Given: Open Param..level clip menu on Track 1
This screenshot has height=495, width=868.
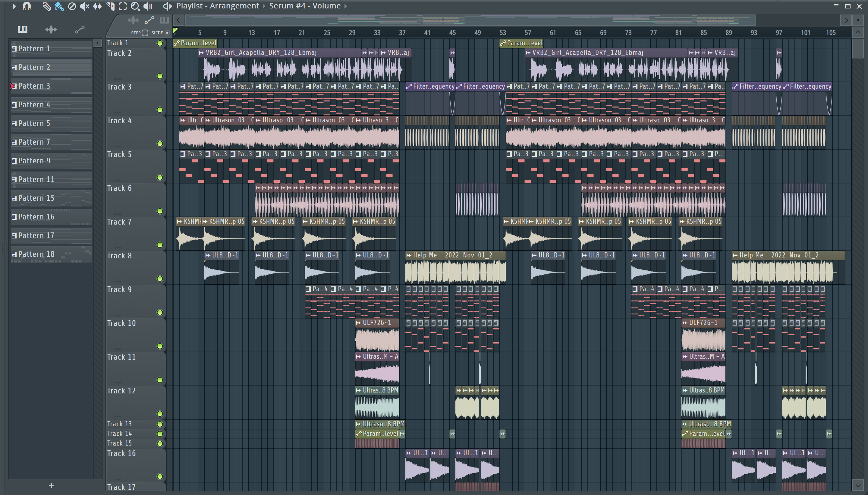Looking at the screenshot, I should tap(176, 43).
